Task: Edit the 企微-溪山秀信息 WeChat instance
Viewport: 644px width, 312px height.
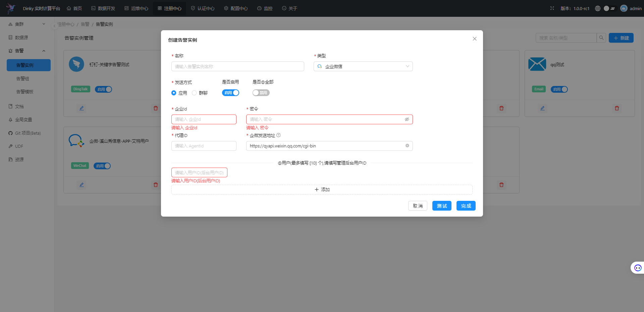Action: pos(82,185)
